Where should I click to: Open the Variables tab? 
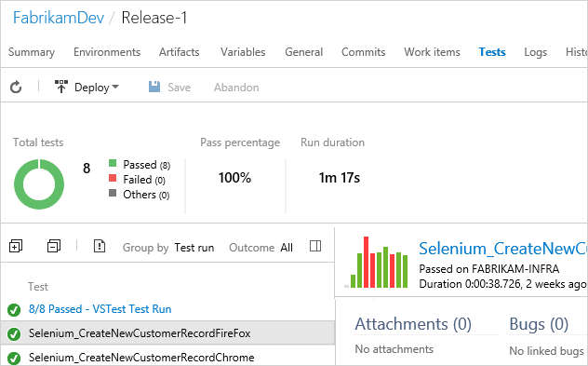pos(243,52)
